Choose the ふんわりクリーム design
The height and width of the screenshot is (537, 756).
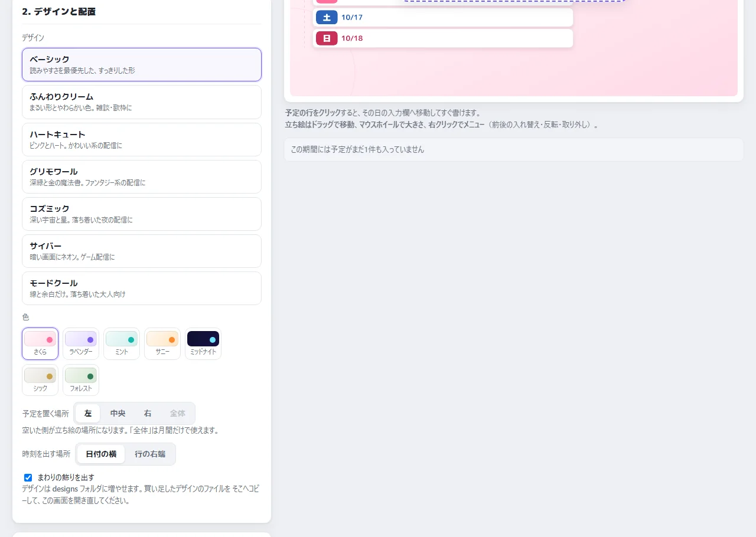[142, 102]
